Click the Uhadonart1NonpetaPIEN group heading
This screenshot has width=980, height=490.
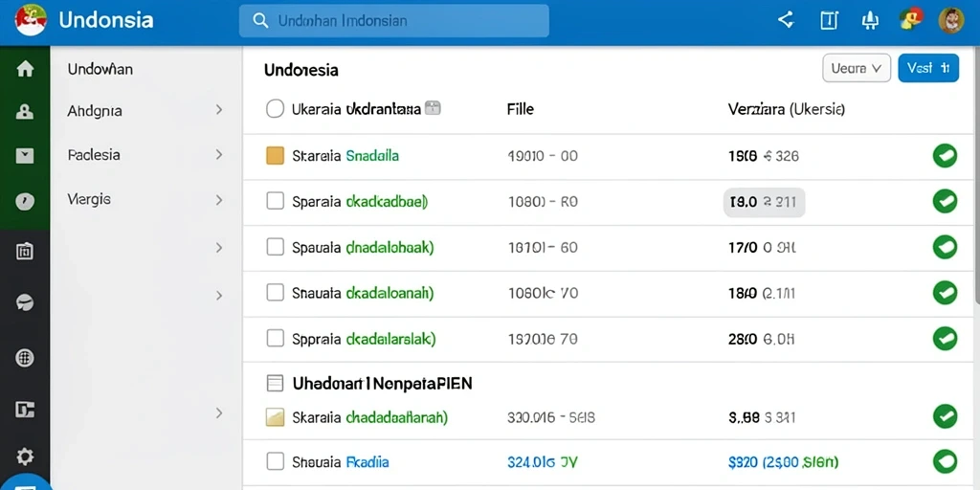pyautogui.click(x=383, y=383)
